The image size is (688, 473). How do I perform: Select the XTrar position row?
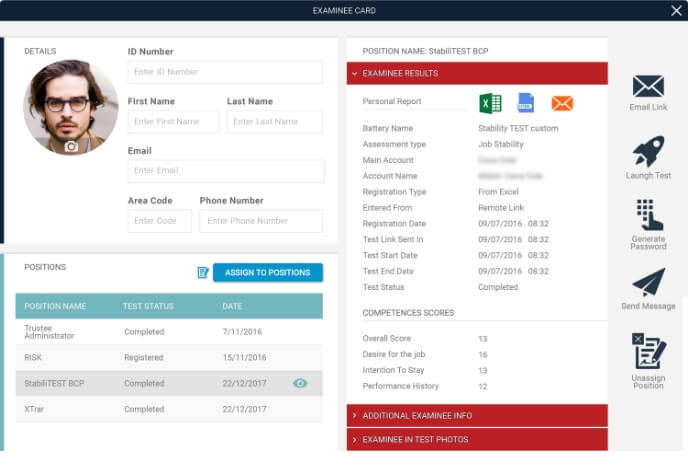[168, 409]
